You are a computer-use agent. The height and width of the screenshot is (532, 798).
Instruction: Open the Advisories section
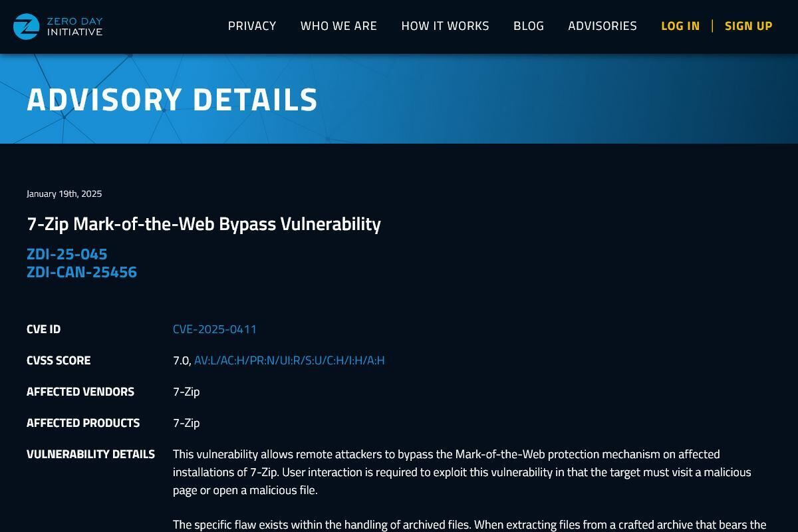coord(602,26)
